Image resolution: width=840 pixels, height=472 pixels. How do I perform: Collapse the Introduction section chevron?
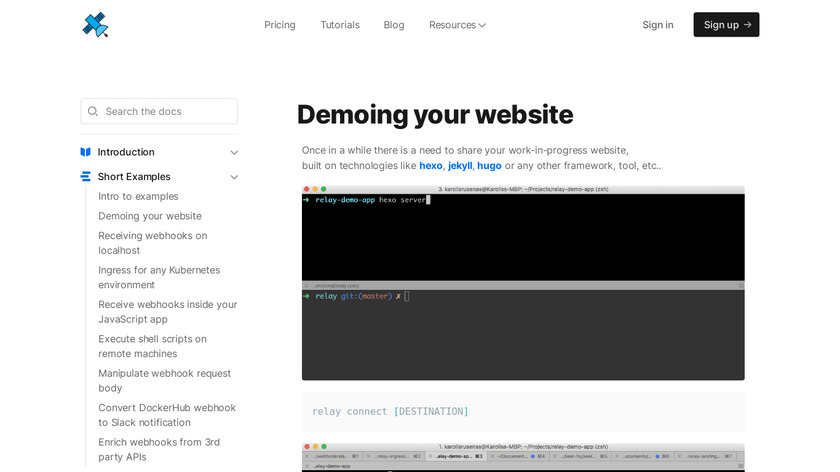[x=234, y=153]
